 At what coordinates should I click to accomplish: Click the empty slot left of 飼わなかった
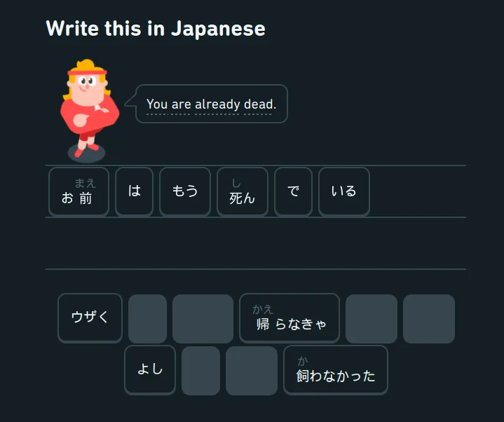pos(252,371)
